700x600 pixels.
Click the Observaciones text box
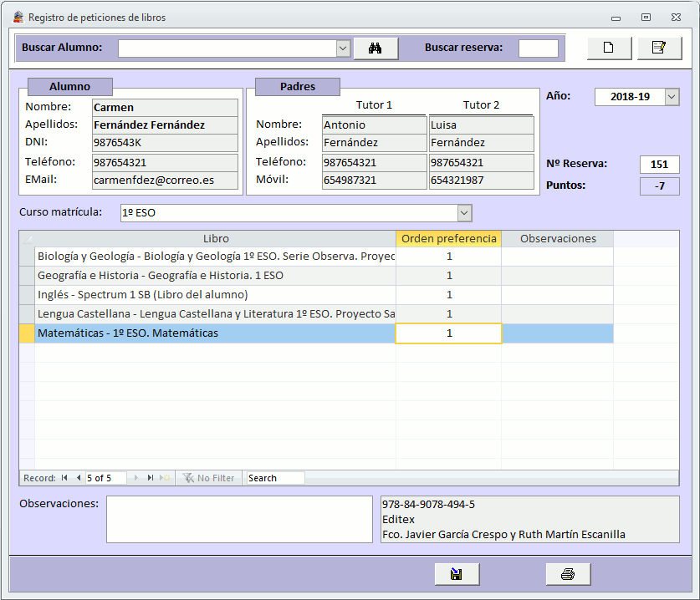point(239,519)
